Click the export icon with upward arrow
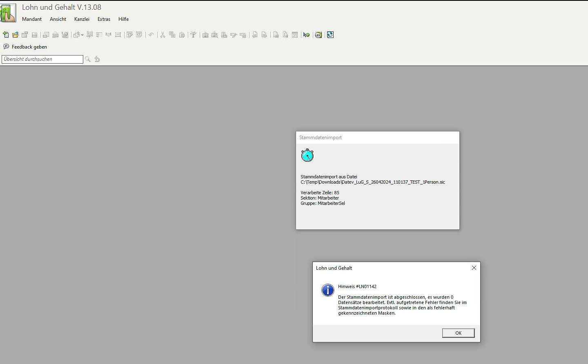588x364 pixels. tap(76, 35)
